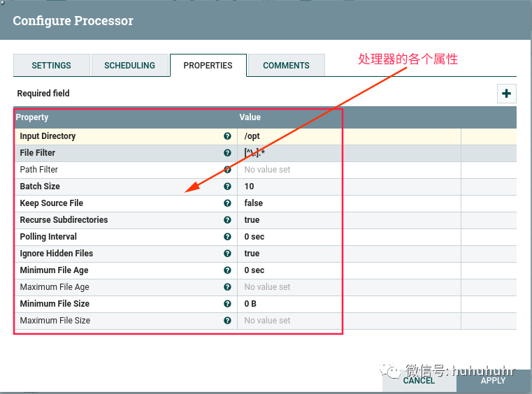Show help for Batch Size property

[227, 187]
